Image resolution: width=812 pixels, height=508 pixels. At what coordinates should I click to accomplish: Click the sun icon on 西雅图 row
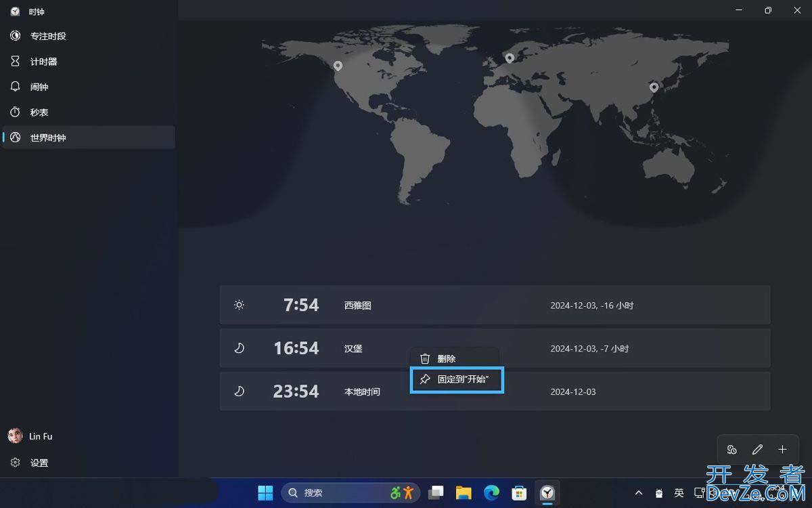coord(239,305)
